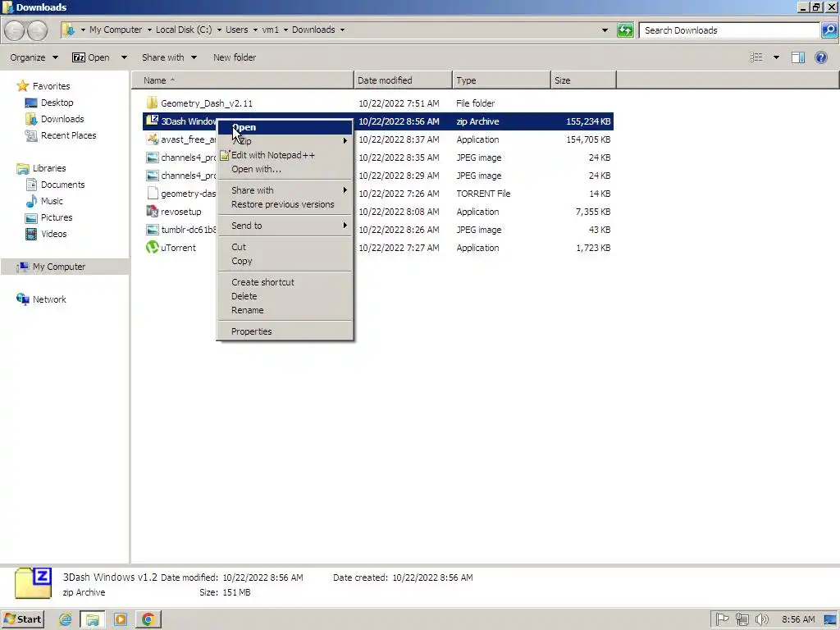Image resolution: width=840 pixels, height=630 pixels.
Task: Expand the Send to submenu arrow
Action: click(345, 226)
